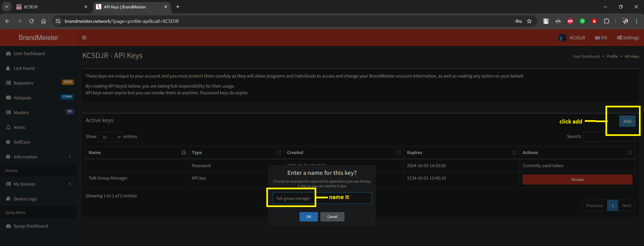
Task: Click the key name input field
Action: [322, 198]
